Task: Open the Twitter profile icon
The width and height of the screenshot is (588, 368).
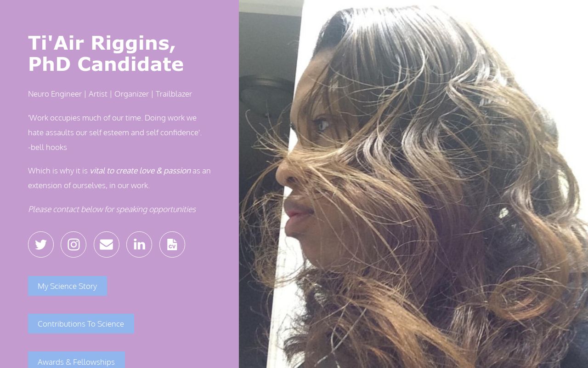Action: tap(41, 244)
